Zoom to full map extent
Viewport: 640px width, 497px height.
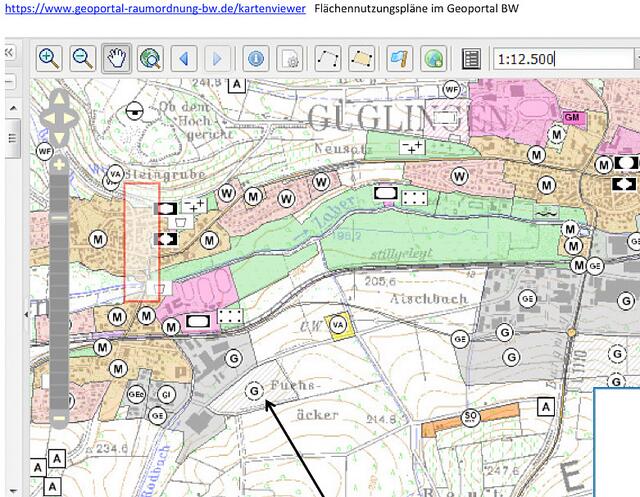point(150,58)
